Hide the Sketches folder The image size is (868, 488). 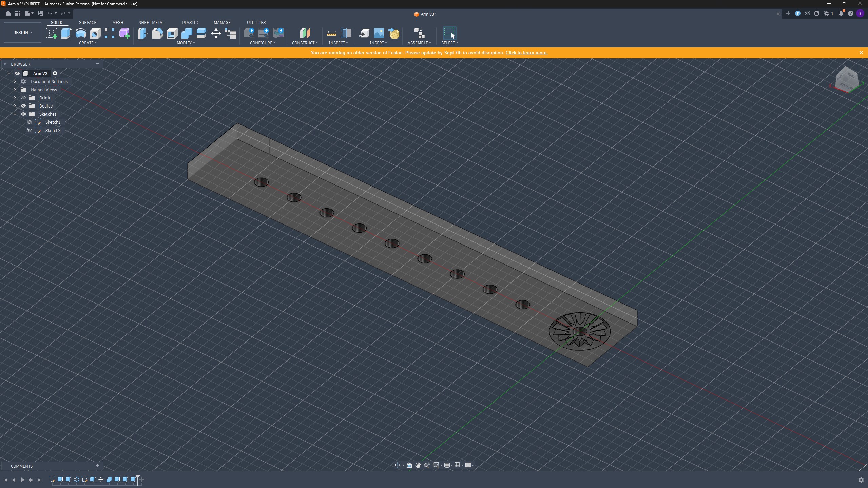[x=23, y=114]
